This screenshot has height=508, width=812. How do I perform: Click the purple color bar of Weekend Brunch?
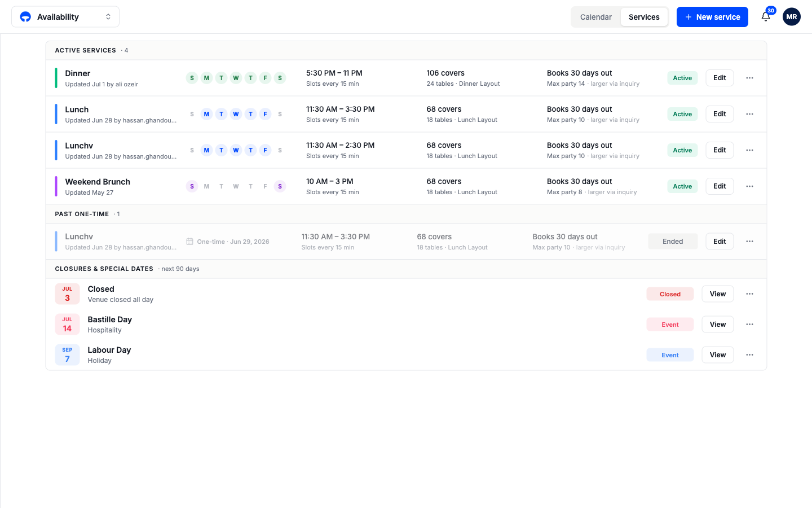click(x=56, y=186)
